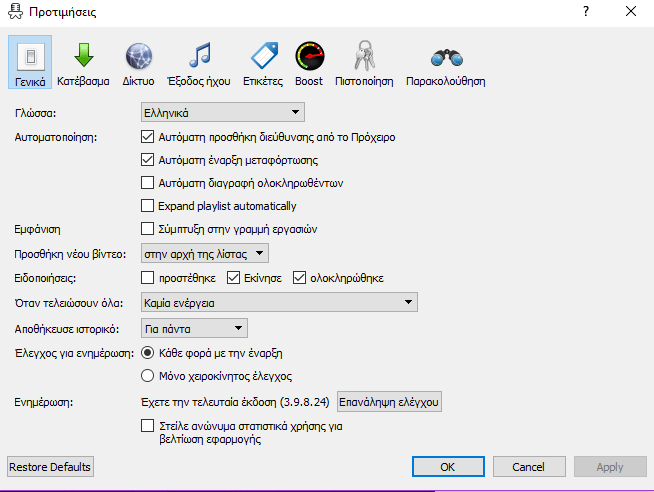Open the Κατέβασμα download settings
This screenshot has height=492, width=654.
coord(83,62)
